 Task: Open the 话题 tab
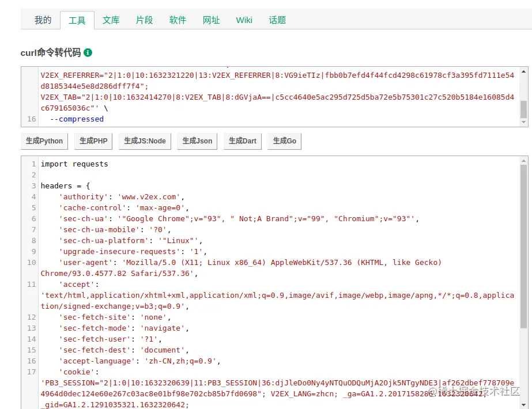click(x=278, y=20)
